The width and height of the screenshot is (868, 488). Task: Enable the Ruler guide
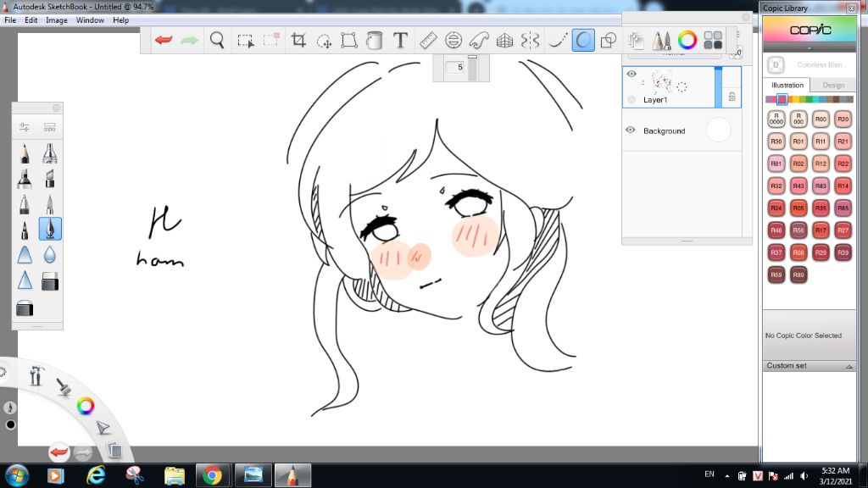pyautogui.click(x=428, y=41)
